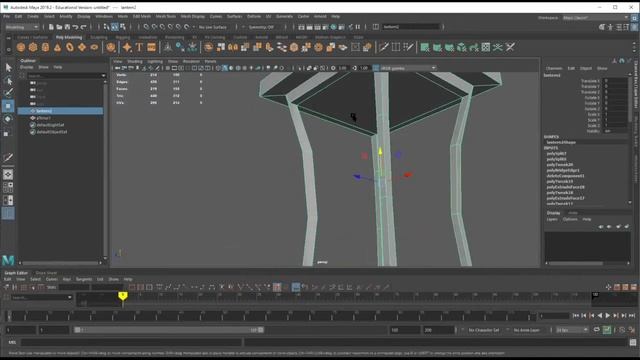Click the last crossed-scissors shelf icon
The width and height of the screenshot is (640, 360).
510,47
